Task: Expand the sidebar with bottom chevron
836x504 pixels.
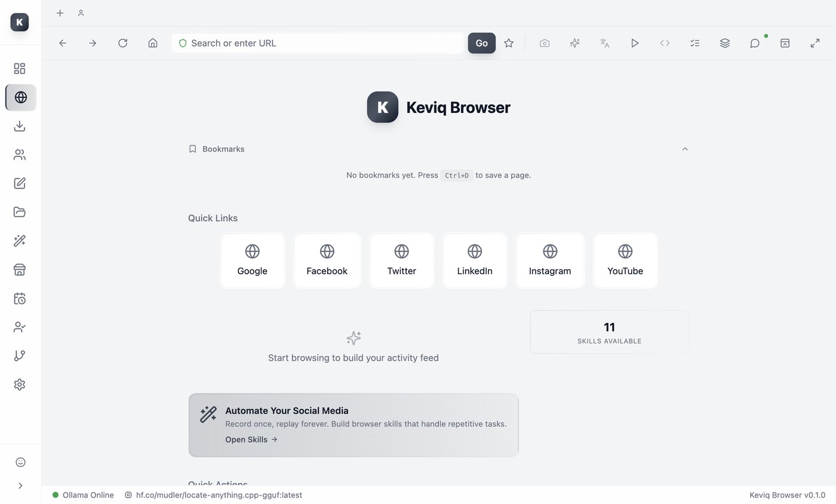Action: [x=20, y=485]
